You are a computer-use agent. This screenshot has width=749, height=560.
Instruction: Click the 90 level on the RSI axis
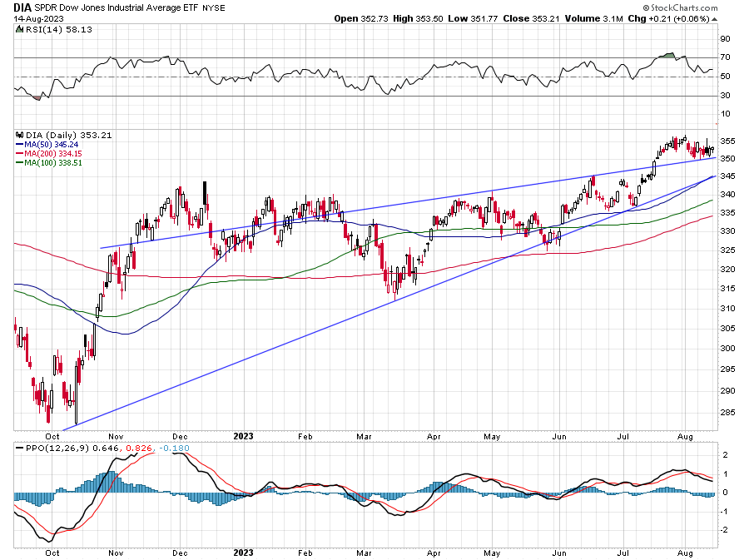coord(725,39)
